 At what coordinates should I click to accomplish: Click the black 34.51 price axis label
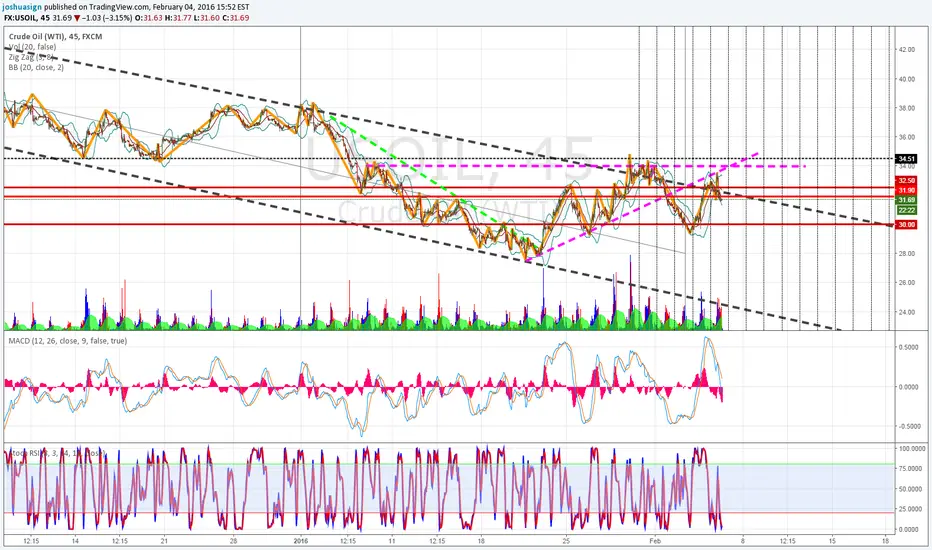tap(906, 158)
